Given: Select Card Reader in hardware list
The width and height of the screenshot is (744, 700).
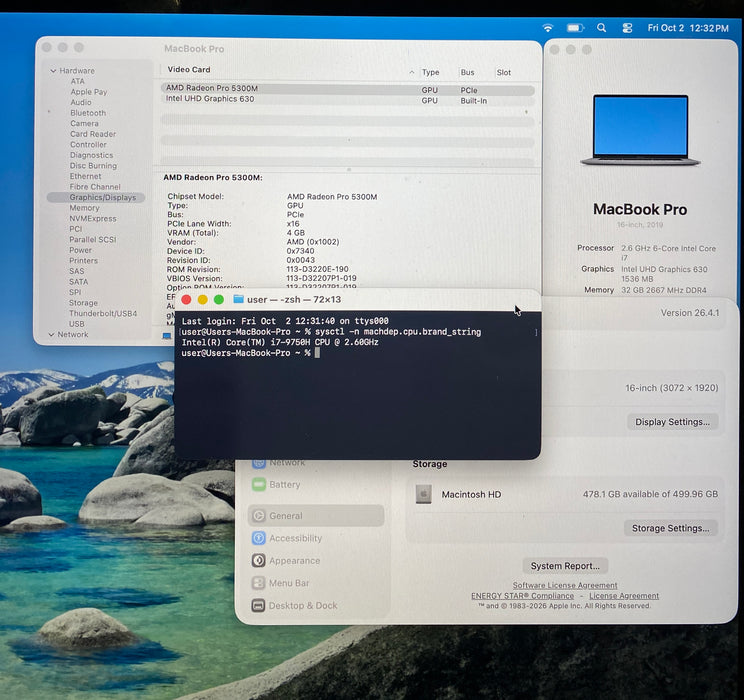Looking at the screenshot, I should point(93,134).
